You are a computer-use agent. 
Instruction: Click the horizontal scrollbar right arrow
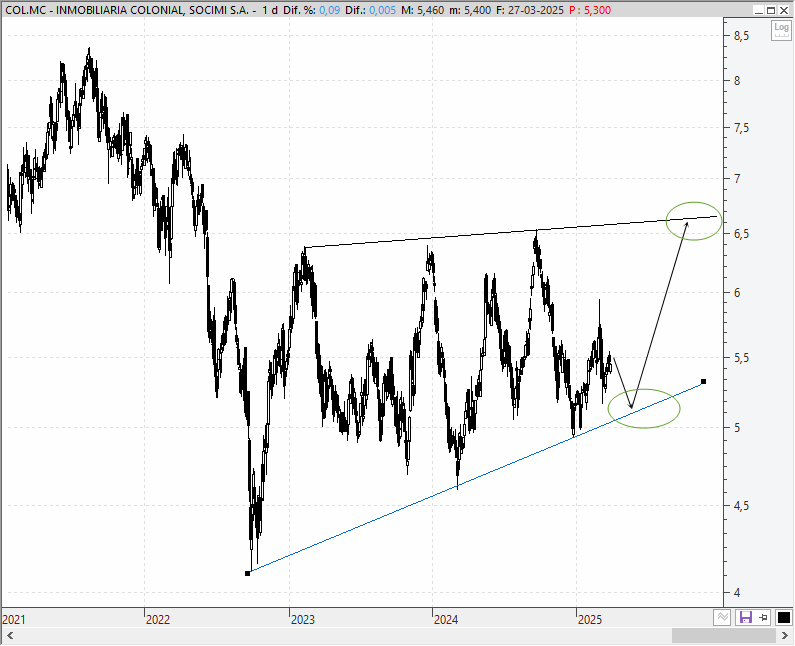pyautogui.click(x=785, y=635)
